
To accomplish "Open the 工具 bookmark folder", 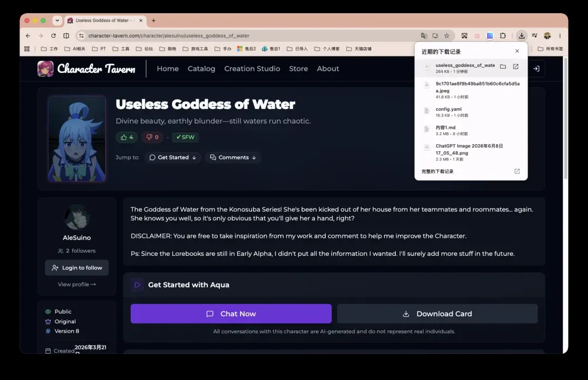I will (121, 49).
